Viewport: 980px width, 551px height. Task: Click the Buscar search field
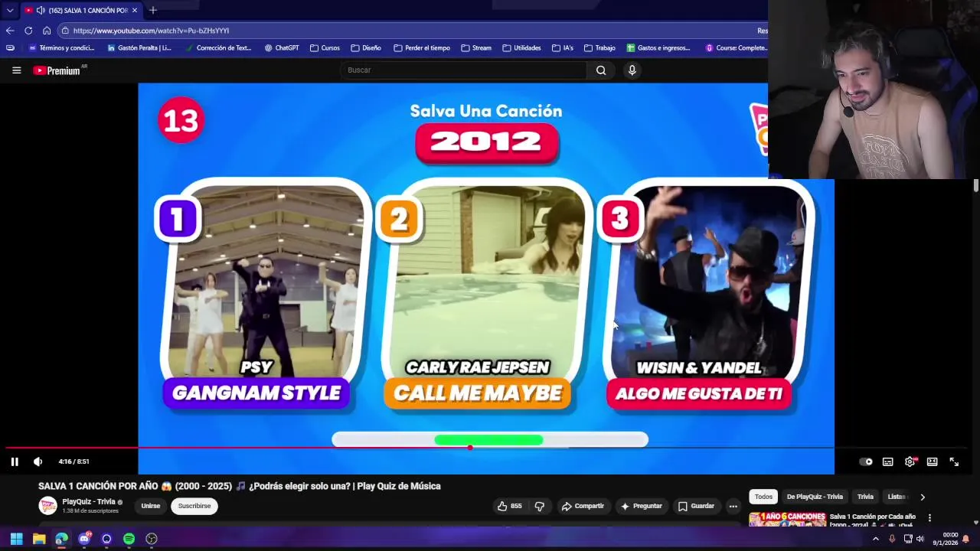click(464, 70)
